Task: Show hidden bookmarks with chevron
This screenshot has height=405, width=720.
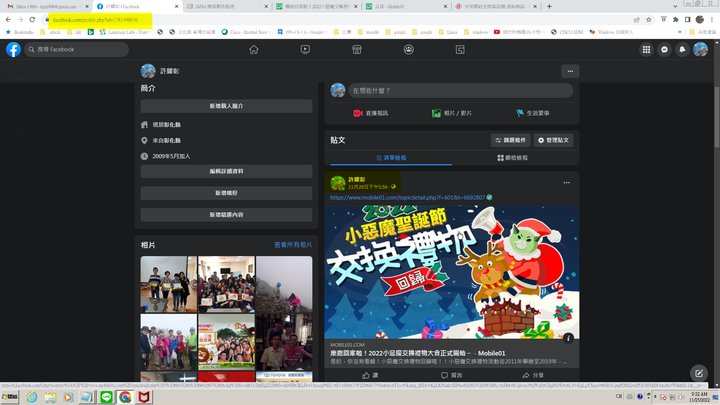Action: 680,32
